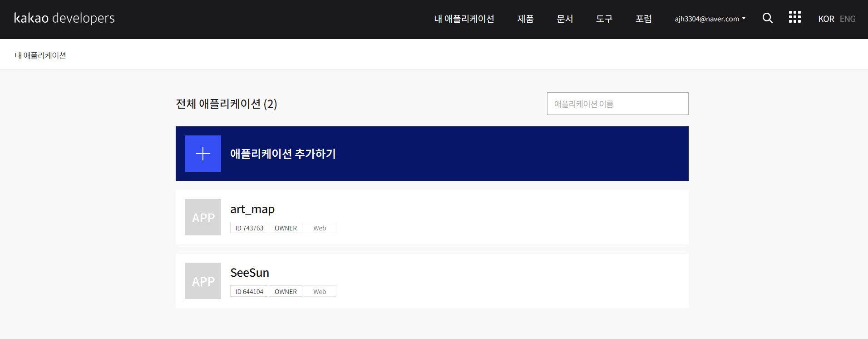
Task: Expand the ajh3304@naver.com account dropdown
Action: pos(710,19)
